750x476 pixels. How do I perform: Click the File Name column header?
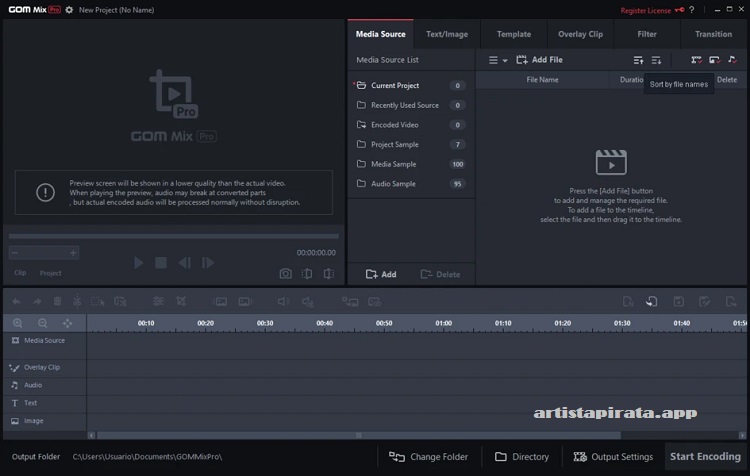(542, 79)
